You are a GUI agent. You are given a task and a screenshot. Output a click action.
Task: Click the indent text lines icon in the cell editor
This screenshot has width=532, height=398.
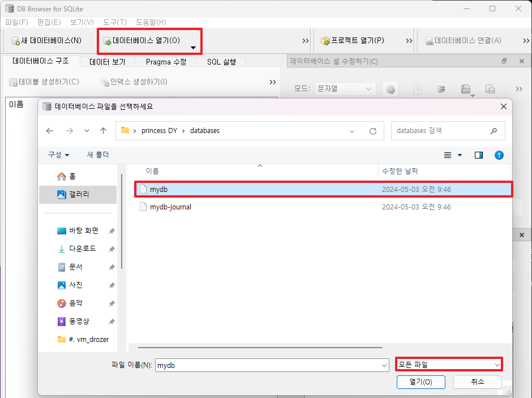[441, 89]
